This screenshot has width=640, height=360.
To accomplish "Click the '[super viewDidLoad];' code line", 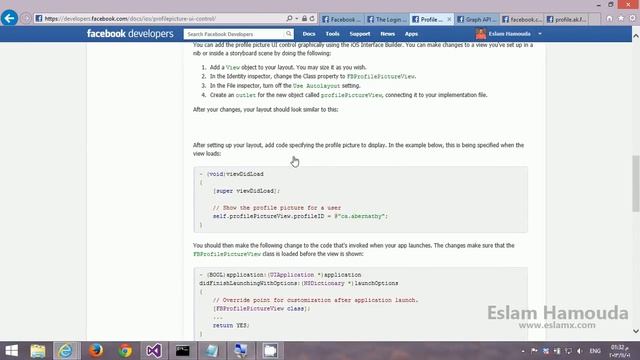I will point(246,191).
